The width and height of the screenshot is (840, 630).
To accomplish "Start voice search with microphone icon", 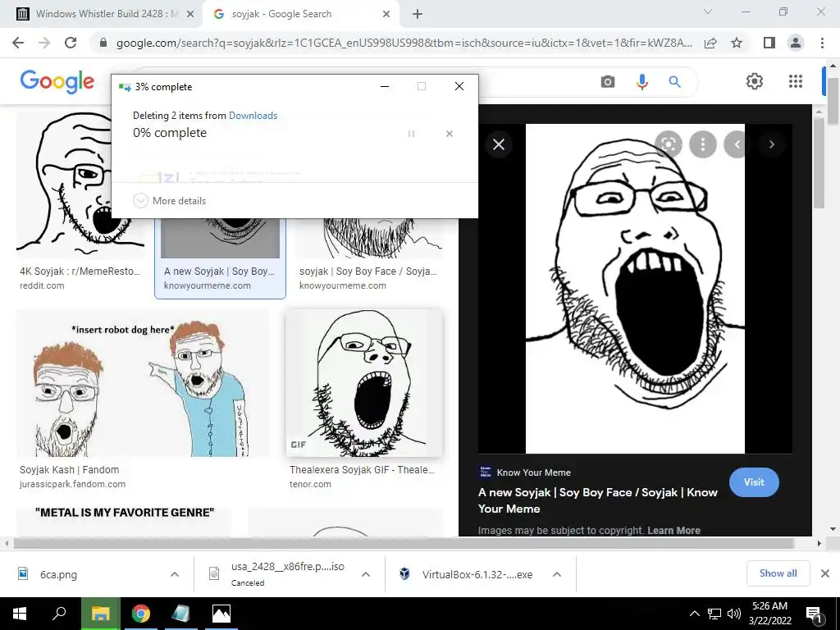I will 641,81.
